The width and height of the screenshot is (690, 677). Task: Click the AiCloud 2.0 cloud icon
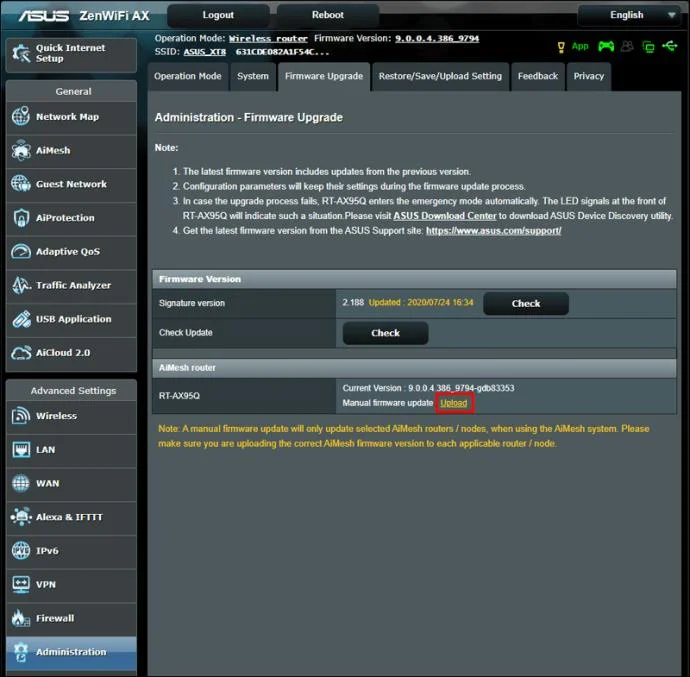[21, 353]
